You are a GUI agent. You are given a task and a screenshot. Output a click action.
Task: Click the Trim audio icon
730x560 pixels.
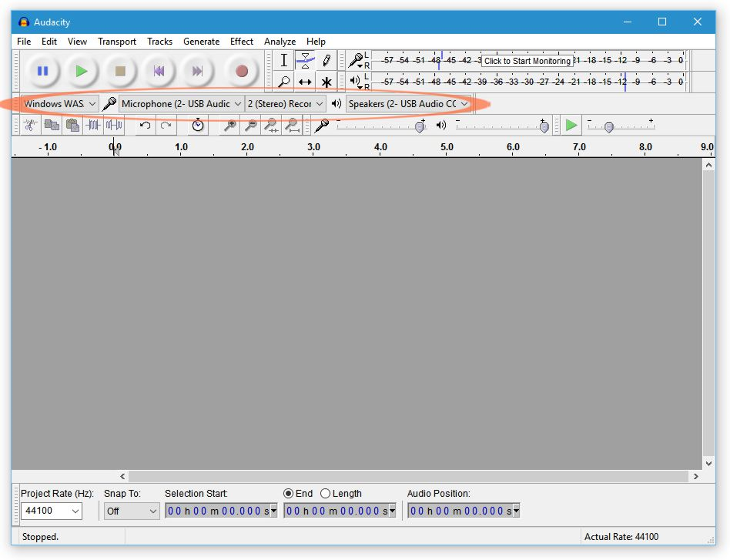[x=93, y=126]
